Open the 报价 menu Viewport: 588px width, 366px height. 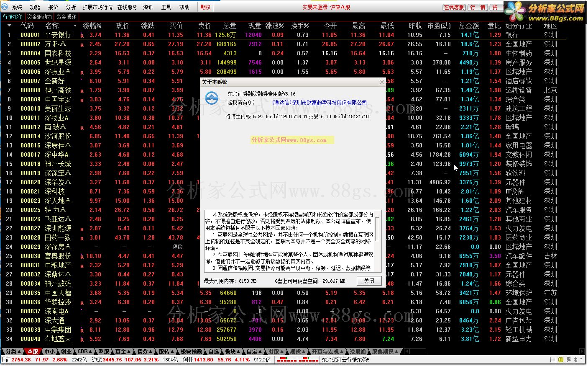pos(53,7)
